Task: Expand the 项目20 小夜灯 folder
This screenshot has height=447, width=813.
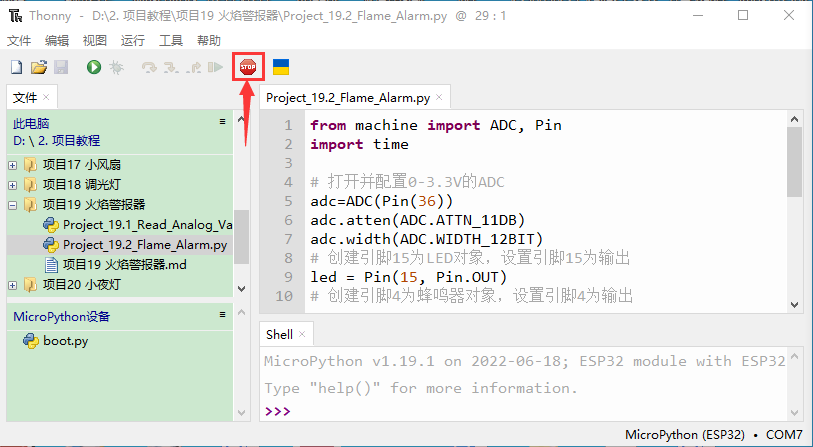Action: pos(12,284)
